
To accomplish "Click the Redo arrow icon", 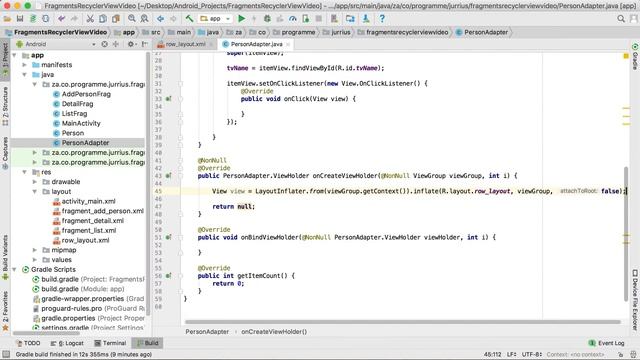I will click(74, 19).
